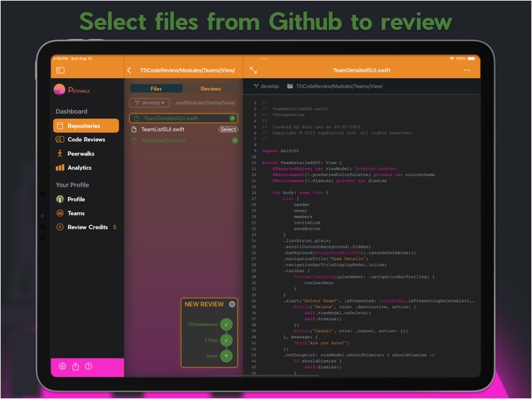Open Teams page
The height and width of the screenshot is (399, 532).
76,213
